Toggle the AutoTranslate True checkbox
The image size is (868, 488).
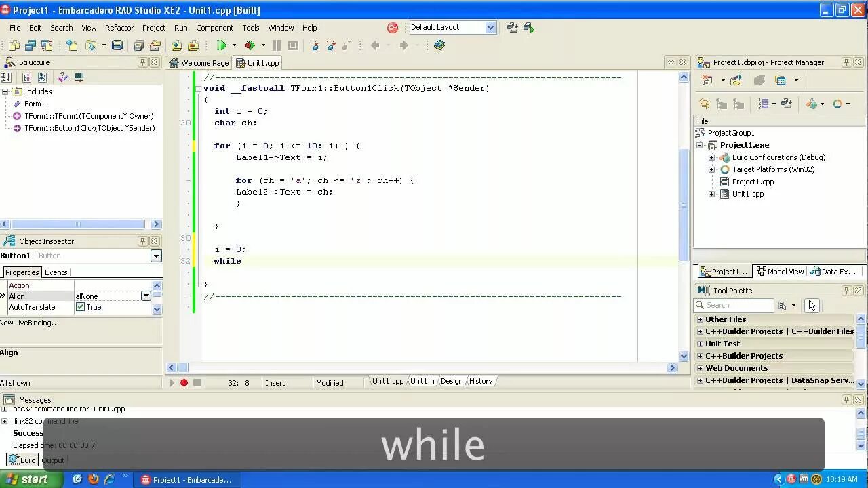80,307
